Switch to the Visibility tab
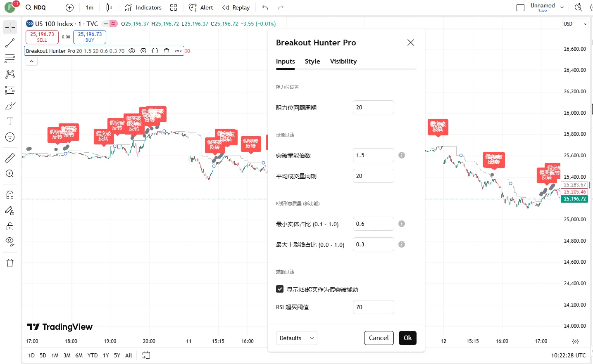 (x=343, y=61)
